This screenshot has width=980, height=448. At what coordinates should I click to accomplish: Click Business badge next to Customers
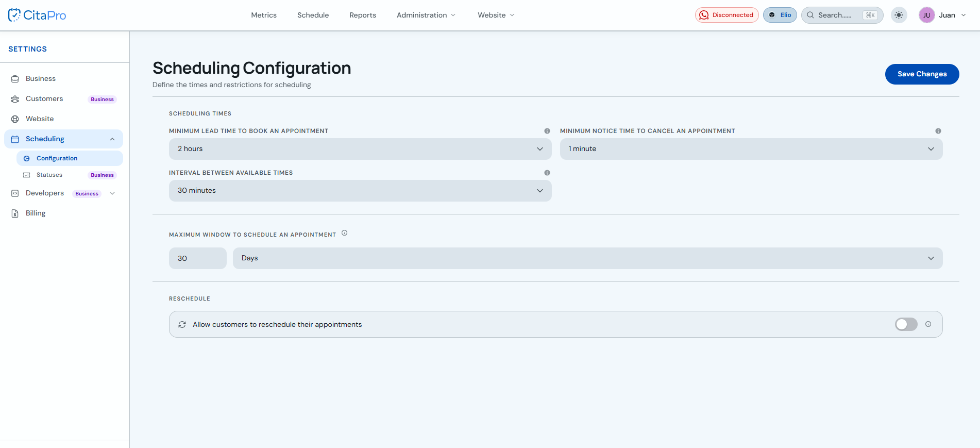point(102,99)
